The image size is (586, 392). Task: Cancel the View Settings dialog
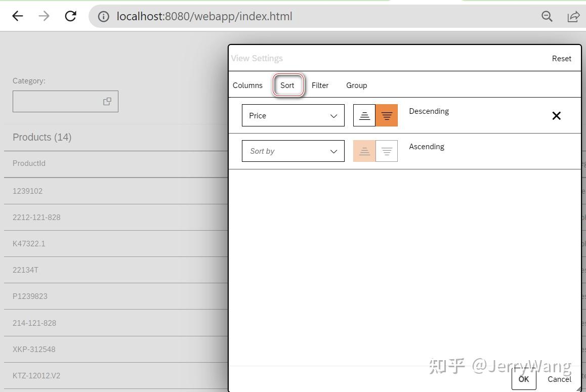coord(559,379)
